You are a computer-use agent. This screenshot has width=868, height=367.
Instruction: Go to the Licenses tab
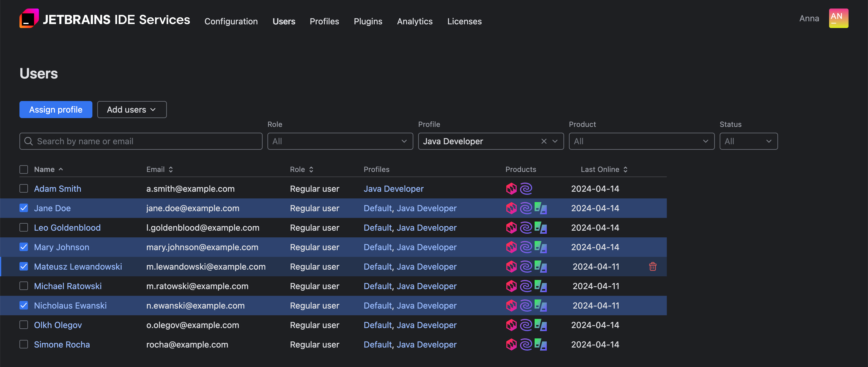[464, 21]
